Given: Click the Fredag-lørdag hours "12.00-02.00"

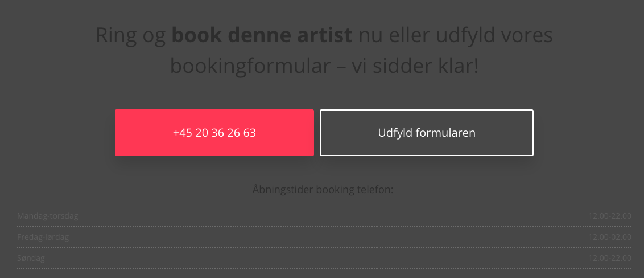Looking at the screenshot, I should pos(610,237).
